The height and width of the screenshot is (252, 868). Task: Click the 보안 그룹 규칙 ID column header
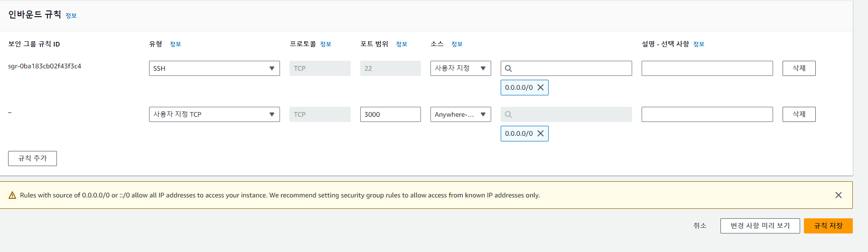click(34, 44)
